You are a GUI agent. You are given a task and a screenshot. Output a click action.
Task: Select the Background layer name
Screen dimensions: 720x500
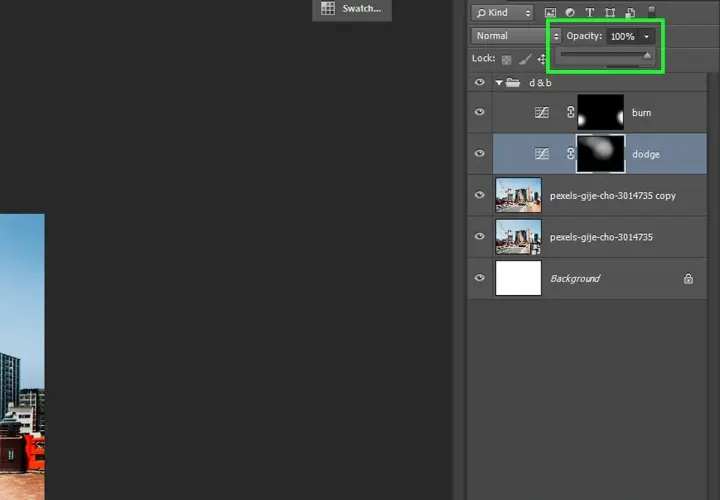coord(575,279)
